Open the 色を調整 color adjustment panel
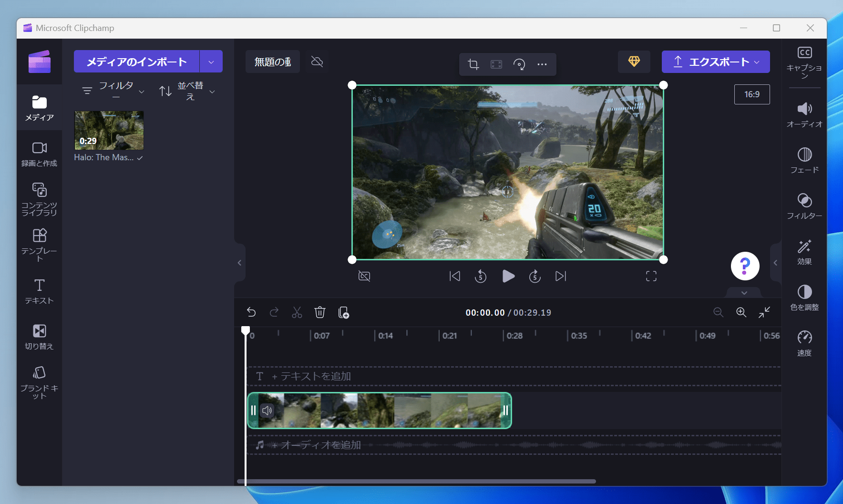 point(804,298)
